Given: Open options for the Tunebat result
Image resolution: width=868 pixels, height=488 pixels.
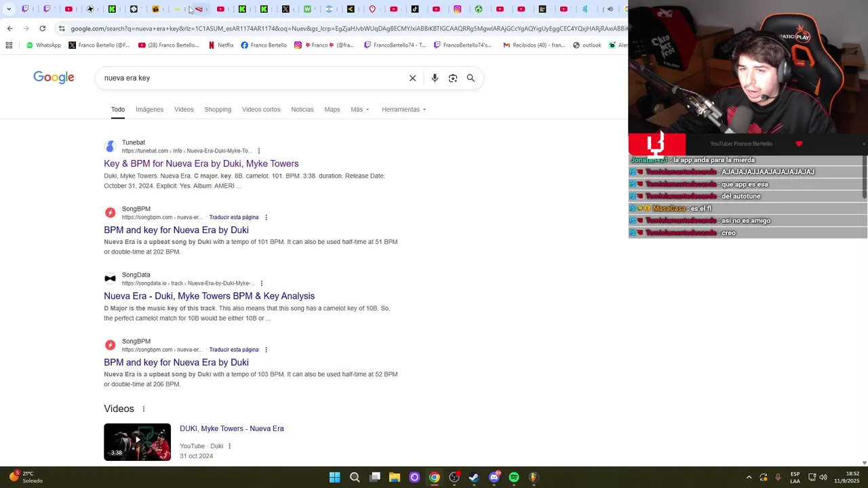Looking at the screenshot, I should click(259, 151).
